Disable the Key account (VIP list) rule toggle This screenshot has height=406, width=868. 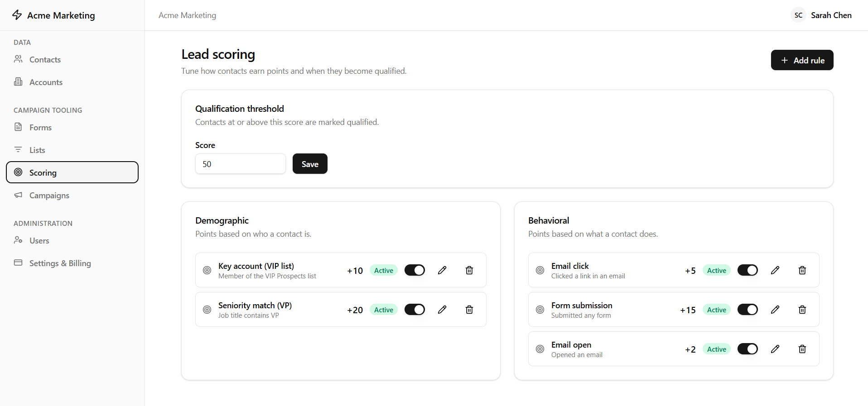(x=415, y=270)
